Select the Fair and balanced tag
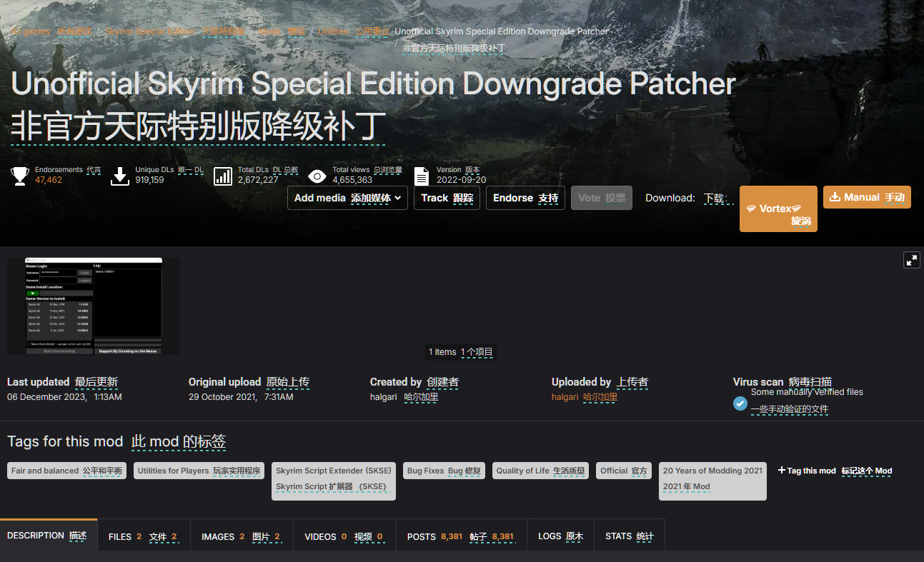This screenshot has height=562, width=924. 66,471
